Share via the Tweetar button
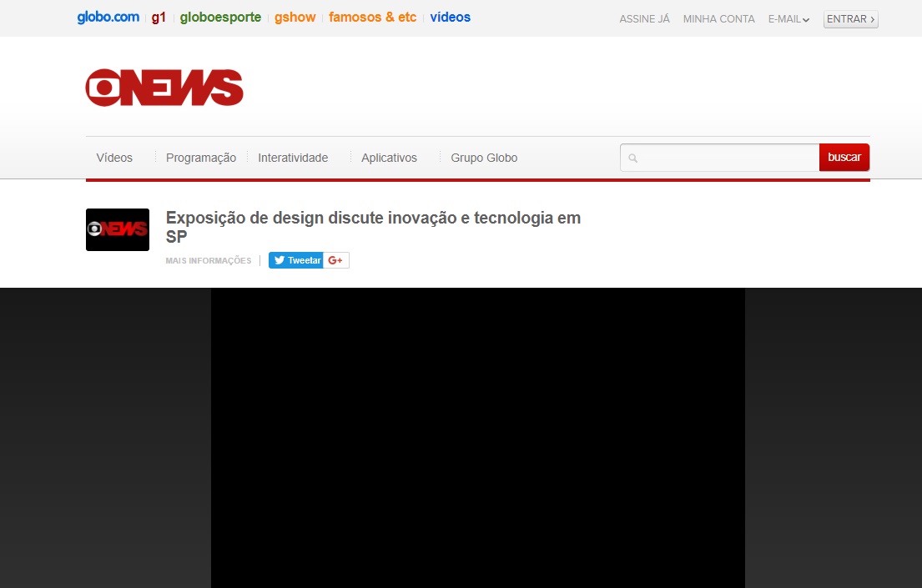 (296, 260)
